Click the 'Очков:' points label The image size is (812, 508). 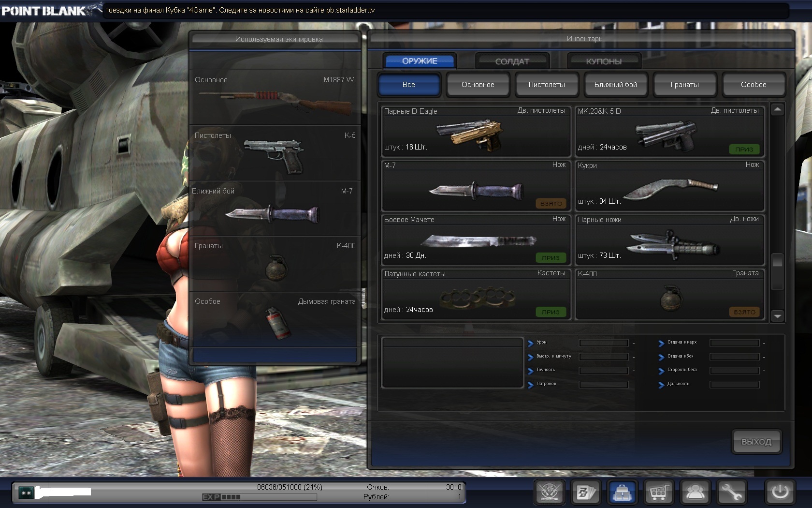click(x=377, y=487)
